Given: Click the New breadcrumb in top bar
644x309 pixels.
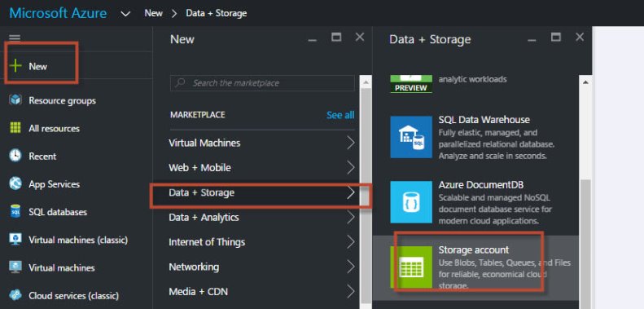Looking at the screenshot, I should [153, 13].
